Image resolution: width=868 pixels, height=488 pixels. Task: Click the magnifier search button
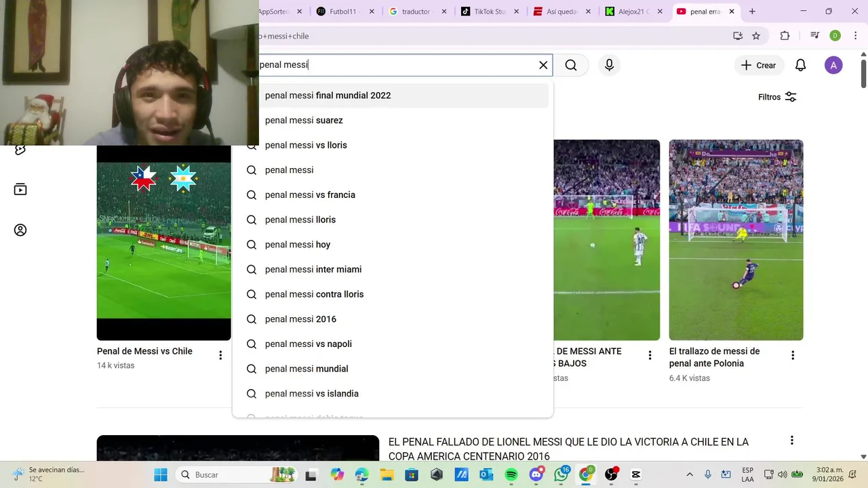[x=571, y=65]
